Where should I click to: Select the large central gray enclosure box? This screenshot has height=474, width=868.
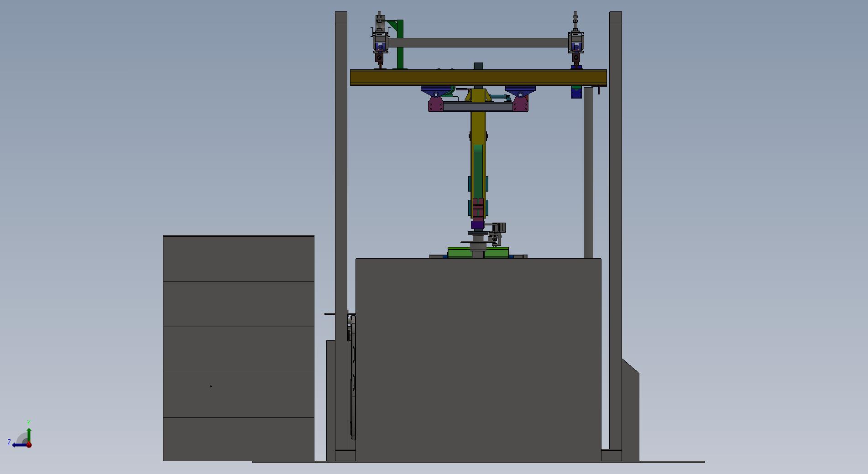point(478,360)
